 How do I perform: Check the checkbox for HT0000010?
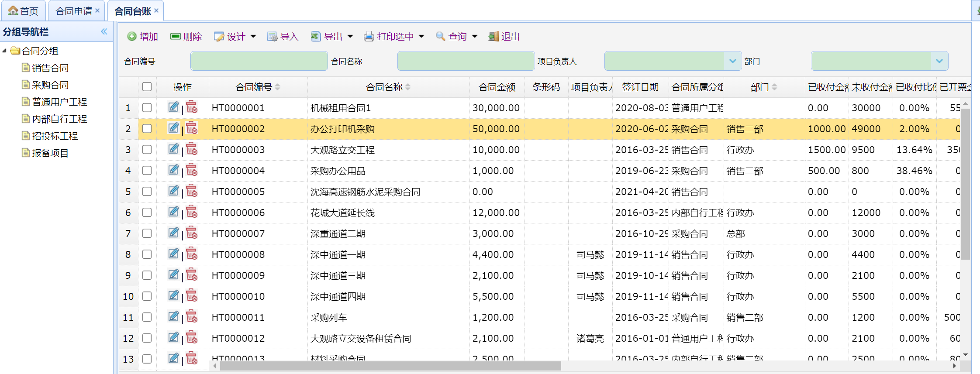[147, 296]
